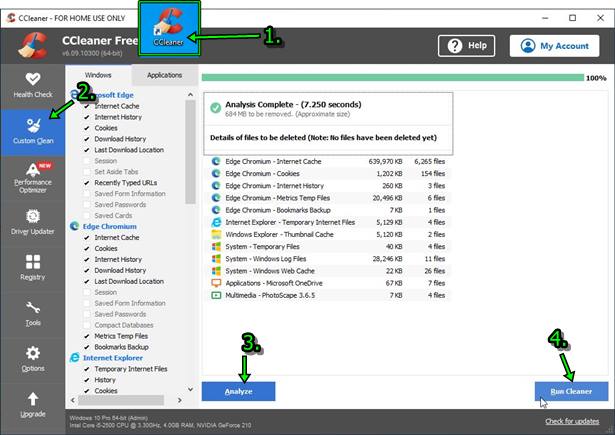Click the Edge icon beside the Bookmarks Backup result
The height and width of the screenshot is (435, 615).
[x=216, y=210]
